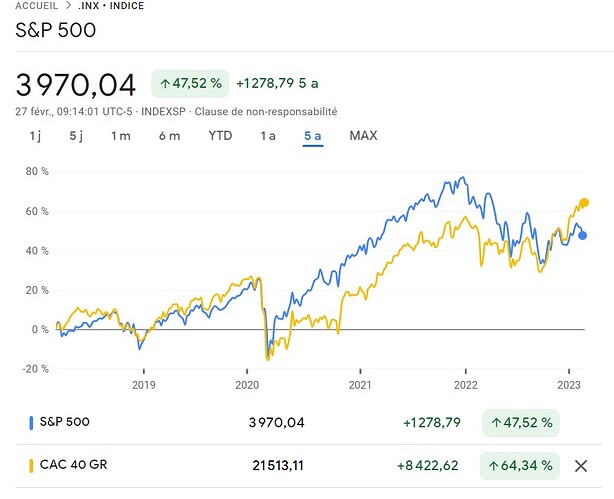The image size is (614, 499).
Task: Select the 1m time range tab
Action: (x=121, y=136)
